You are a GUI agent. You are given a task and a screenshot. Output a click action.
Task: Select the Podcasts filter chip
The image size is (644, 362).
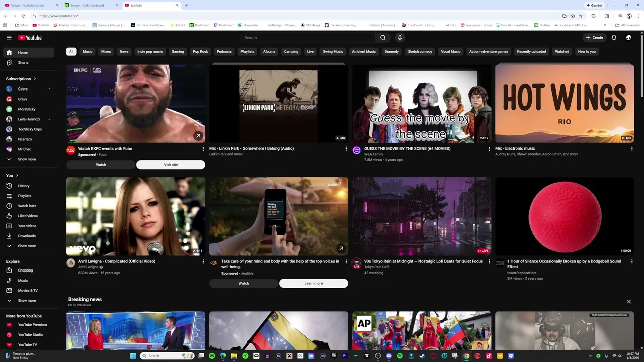click(x=224, y=52)
